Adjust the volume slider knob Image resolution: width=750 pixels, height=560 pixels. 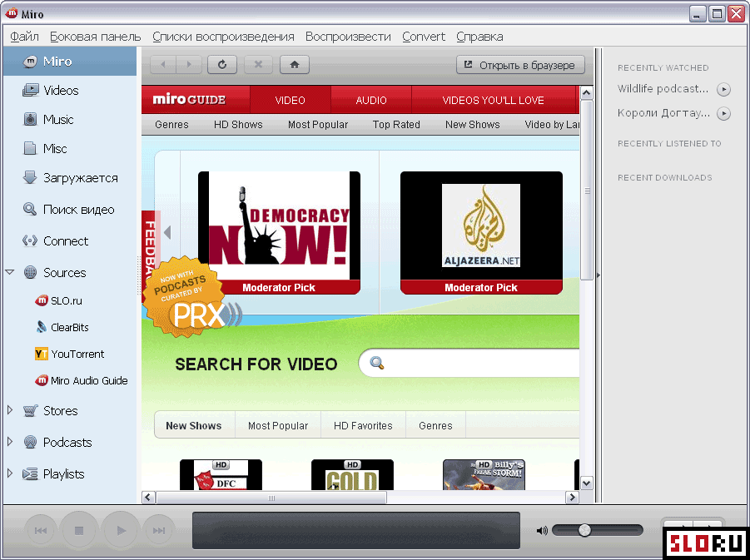(584, 529)
